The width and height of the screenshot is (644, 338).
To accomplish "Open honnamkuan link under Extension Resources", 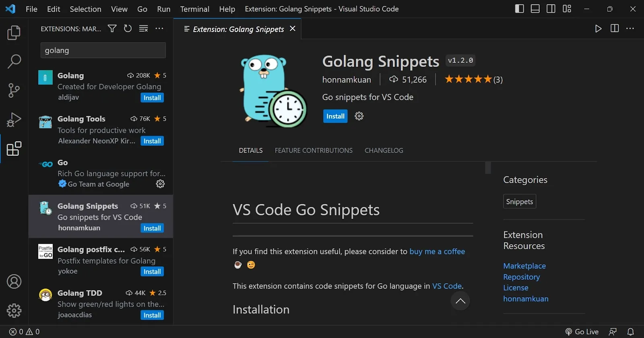I will [x=526, y=299].
